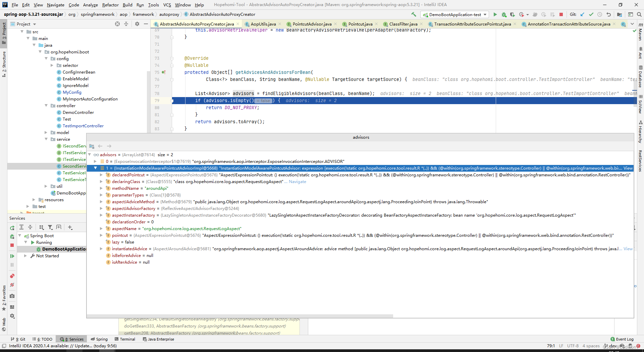Click View Breakpoints red circles icon

[12, 276]
